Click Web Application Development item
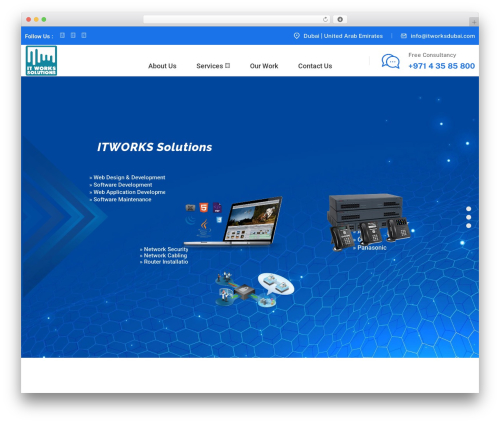The width and height of the screenshot is (500, 423). pyautogui.click(x=127, y=192)
